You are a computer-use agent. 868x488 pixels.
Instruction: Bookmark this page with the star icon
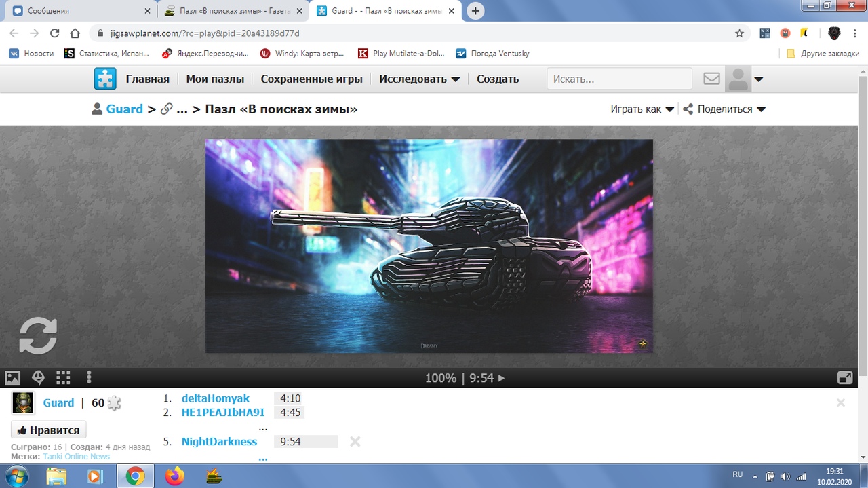tap(739, 33)
